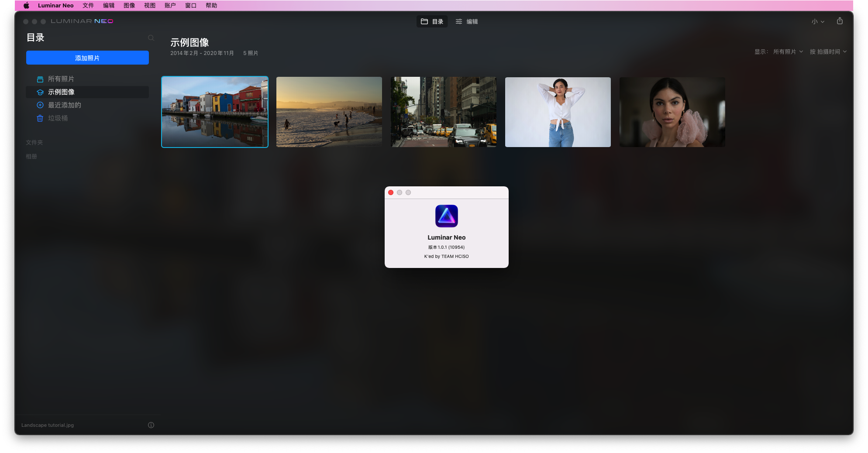Click the search magnifier icon in catalog sidebar
This screenshot has width=868, height=453.
pyautogui.click(x=151, y=38)
